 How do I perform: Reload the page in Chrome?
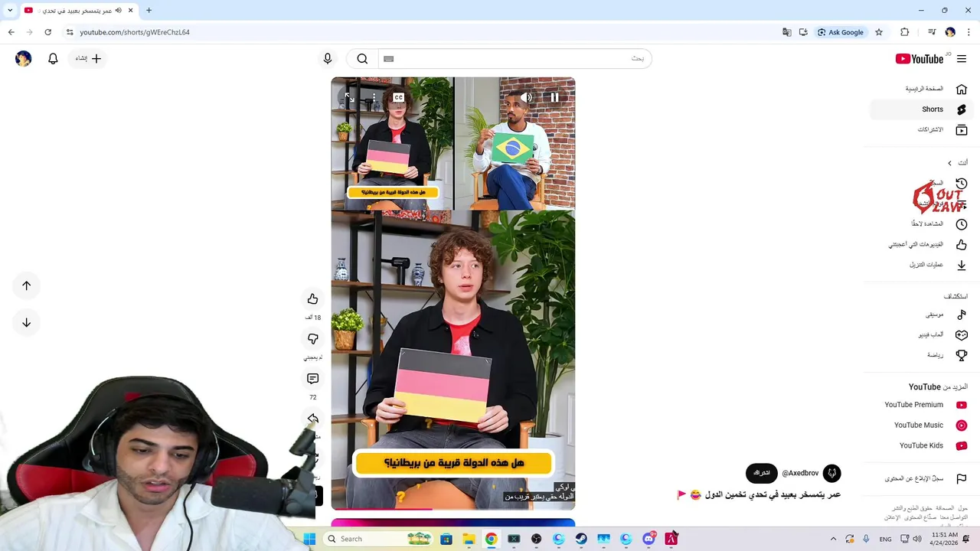47,32
